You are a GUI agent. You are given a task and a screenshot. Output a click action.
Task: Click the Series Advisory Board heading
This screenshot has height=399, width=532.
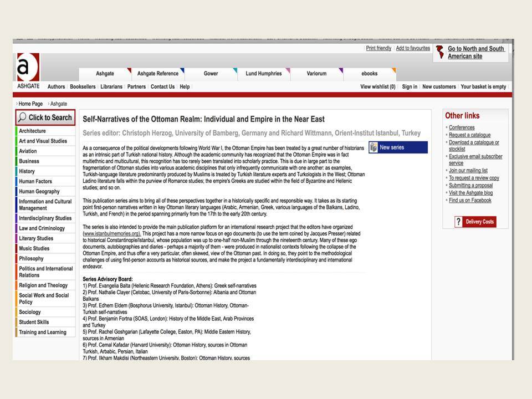point(108,279)
